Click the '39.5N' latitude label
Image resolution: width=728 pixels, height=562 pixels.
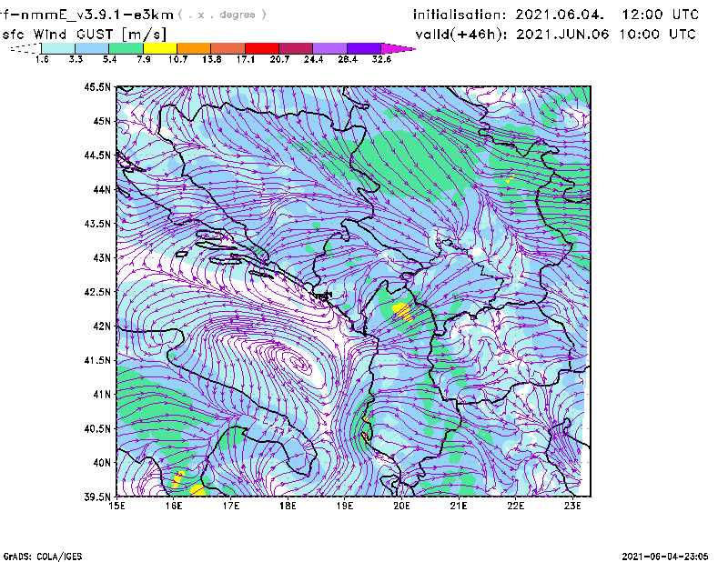coord(97,497)
